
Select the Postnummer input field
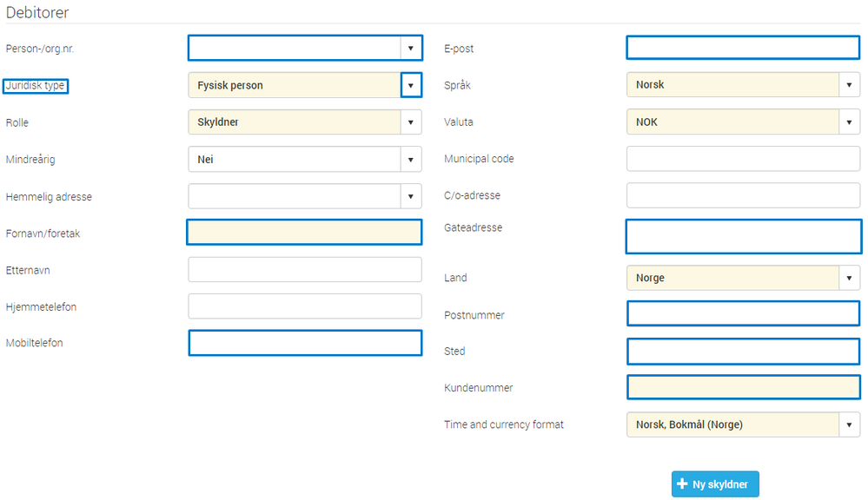tap(743, 313)
